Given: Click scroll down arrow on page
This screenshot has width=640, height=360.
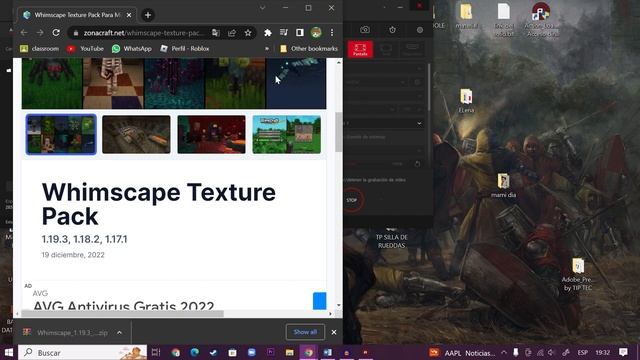Looking at the screenshot, I should coord(338,305).
